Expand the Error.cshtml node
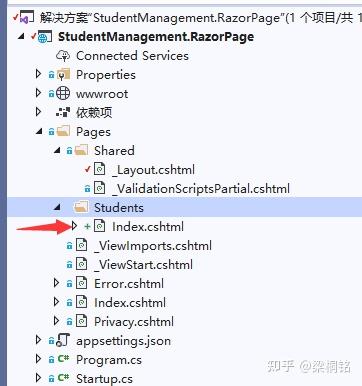The height and width of the screenshot is (386, 362). coord(57,283)
